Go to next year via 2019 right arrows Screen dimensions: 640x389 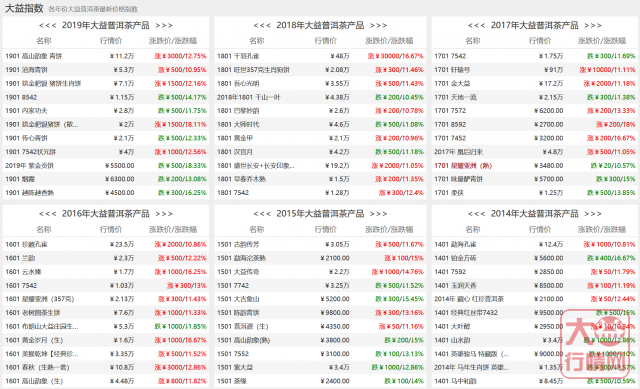(164, 25)
